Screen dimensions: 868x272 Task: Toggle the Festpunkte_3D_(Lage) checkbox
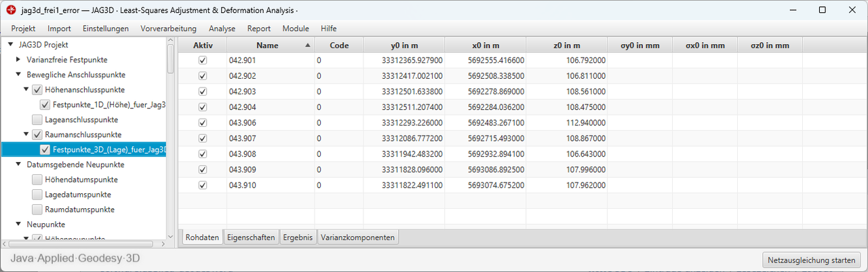[x=45, y=149]
